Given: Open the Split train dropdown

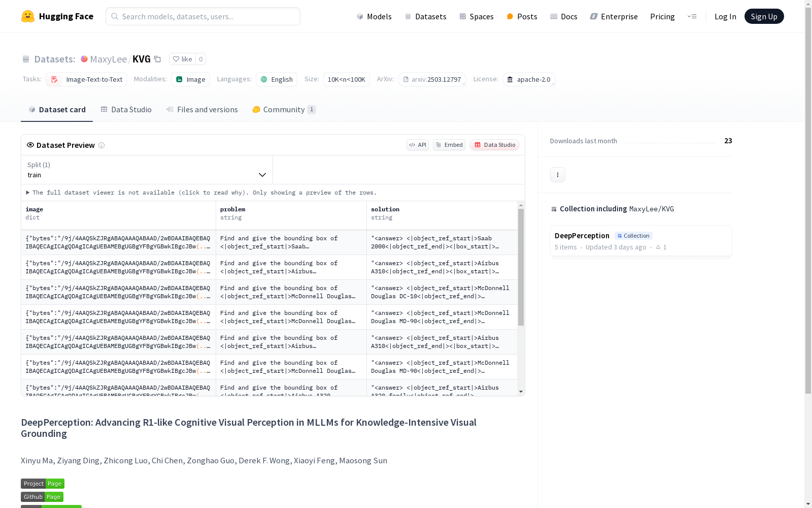Looking at the screenshot, I should point(147,170).
